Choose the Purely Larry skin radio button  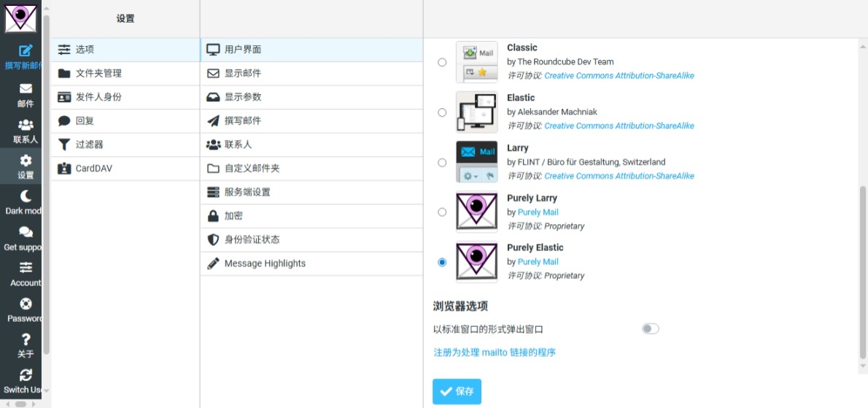coord(442,212)
